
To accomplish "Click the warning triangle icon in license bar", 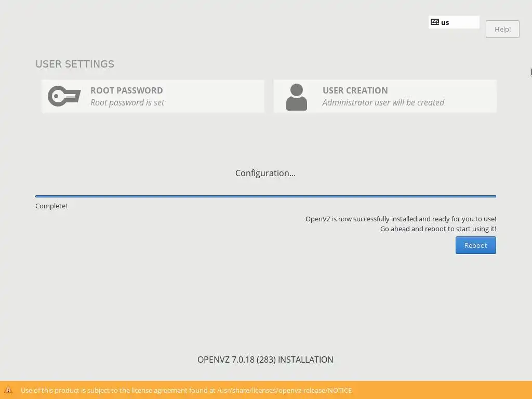I will pyautogui.click(x=8, y=390).
